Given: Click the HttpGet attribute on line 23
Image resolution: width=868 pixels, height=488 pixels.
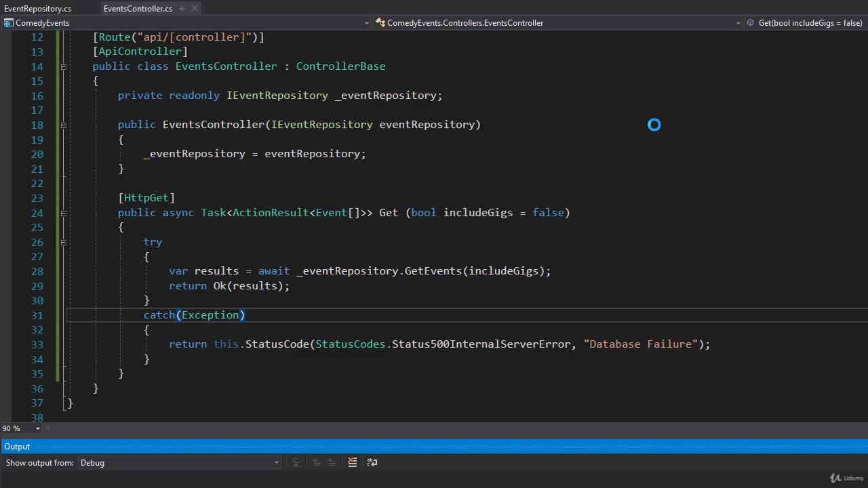Looking at the screenshot, I should [146, 198].
